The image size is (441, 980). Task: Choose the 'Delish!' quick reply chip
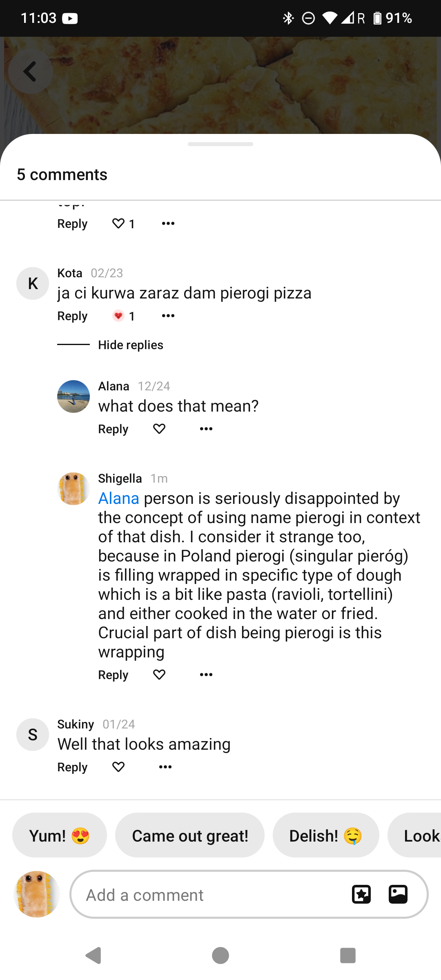point(325,835)
